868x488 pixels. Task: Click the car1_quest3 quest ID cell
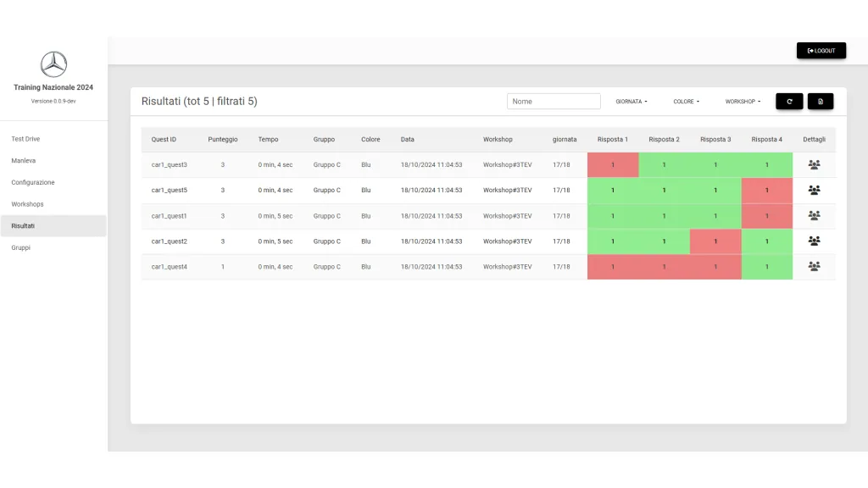point(169,165)
